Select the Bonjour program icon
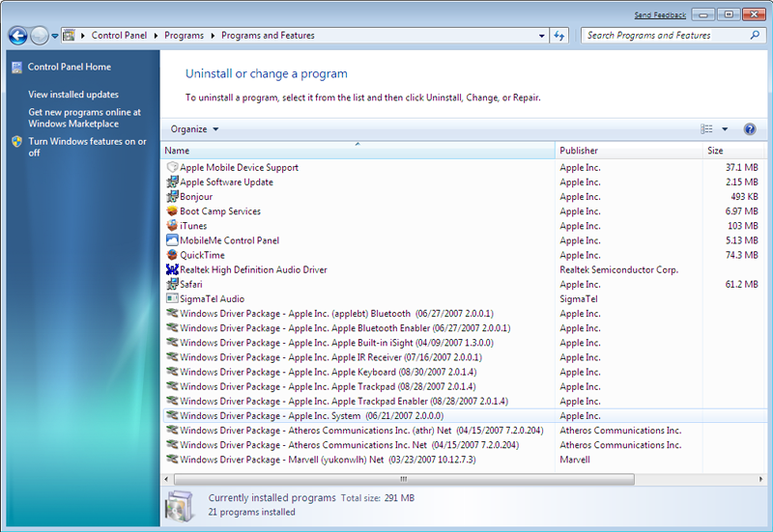Screen dimensions: 773x532 tap(172, 197)
